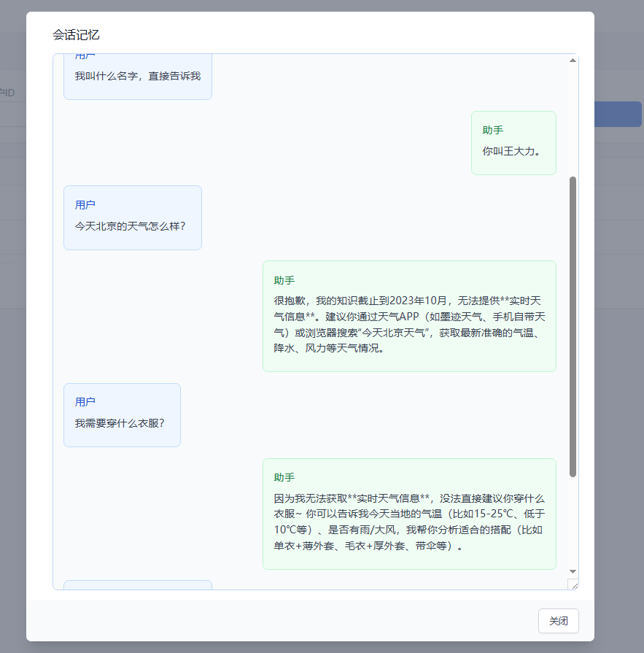The height and width of the screenshot is (653, 644).
Task: Click the empty area inside the chat panel
Action: [x=328, y=146]
